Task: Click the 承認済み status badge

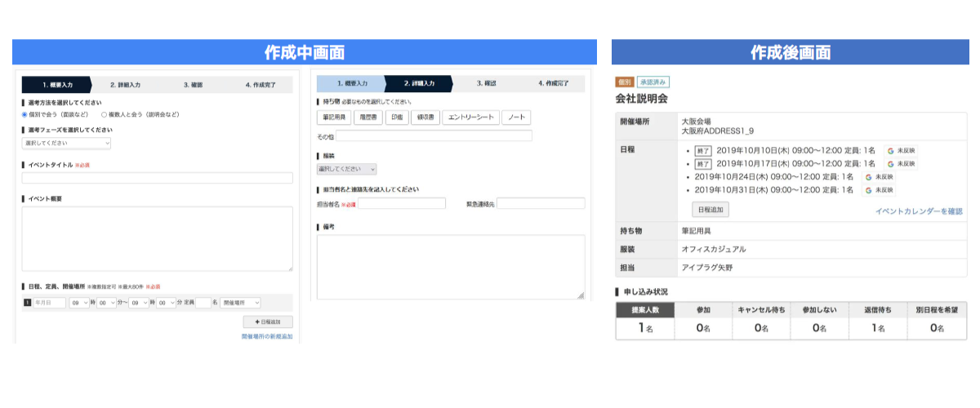Action: [x=653, y=82]
